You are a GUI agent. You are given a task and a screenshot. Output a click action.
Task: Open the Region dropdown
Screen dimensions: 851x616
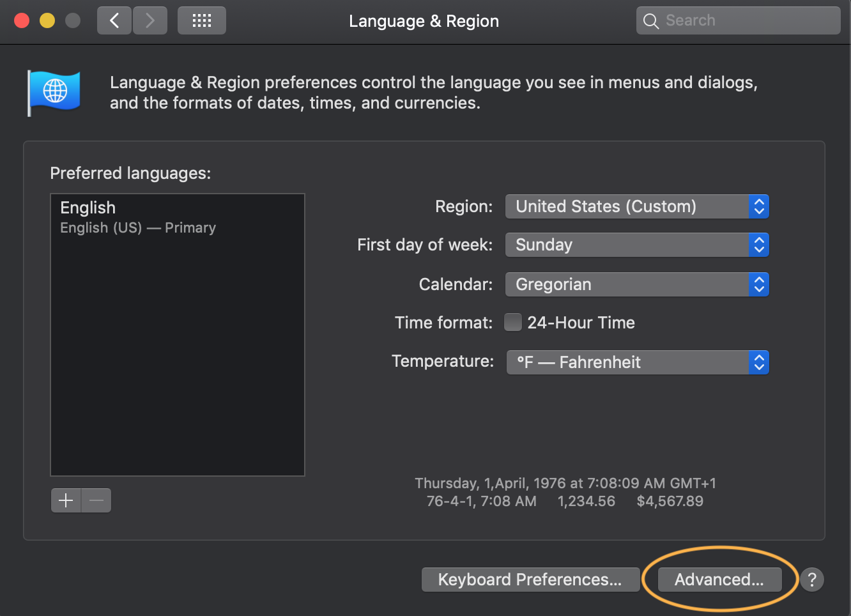[637, 206]
